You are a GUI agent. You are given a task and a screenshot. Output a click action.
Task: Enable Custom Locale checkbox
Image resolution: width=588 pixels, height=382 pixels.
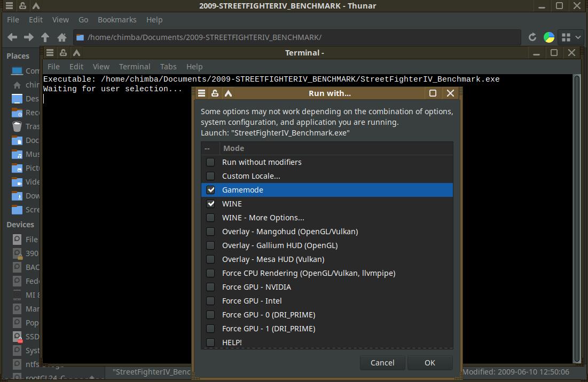point(210,176)
